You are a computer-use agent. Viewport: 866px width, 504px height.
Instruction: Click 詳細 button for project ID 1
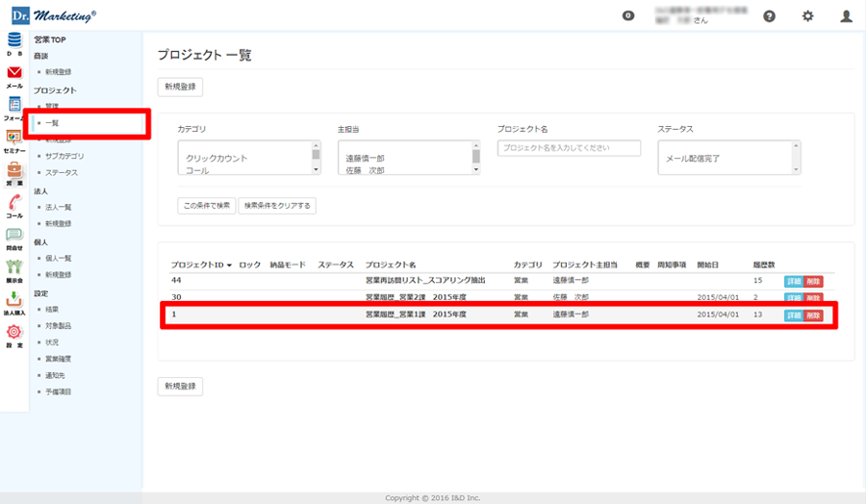coord(792,315)
